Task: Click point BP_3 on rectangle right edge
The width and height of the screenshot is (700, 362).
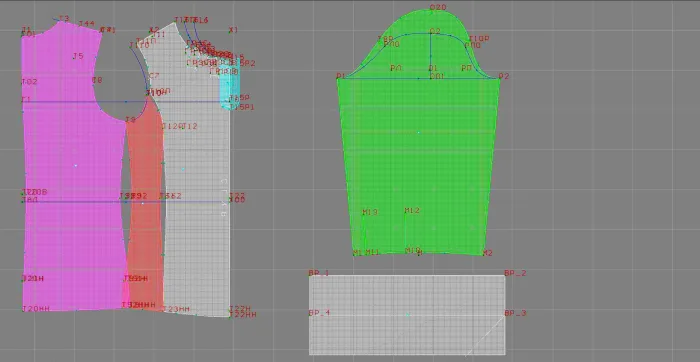Action: tap(515, 313)
